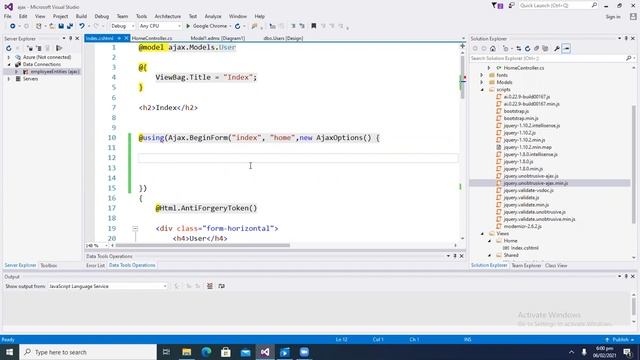Click the Windows taskbar search box
The height and width of the screenshot is (360, 640).
pos(88,352)
